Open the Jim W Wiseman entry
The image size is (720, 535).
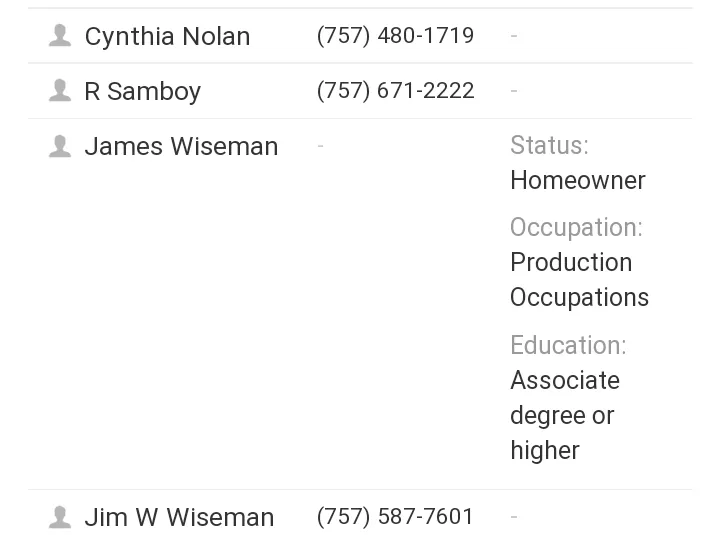(x=180, y=518)
